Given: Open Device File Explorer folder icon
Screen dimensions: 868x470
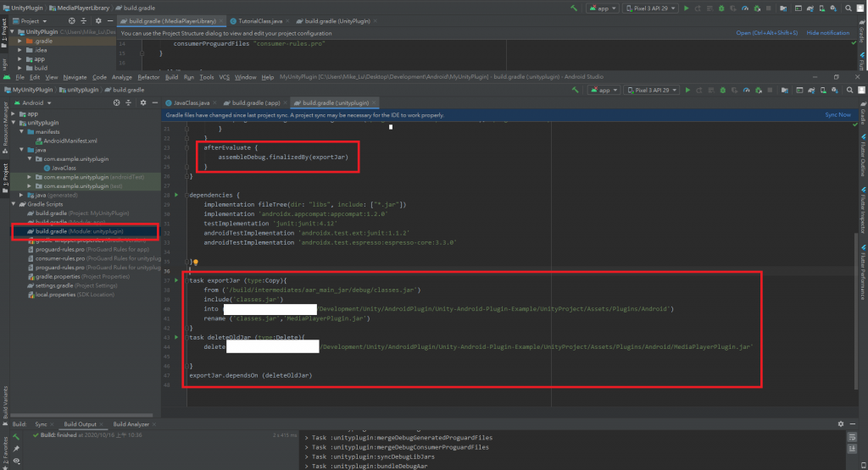Looking at the screenshot, I should click(784, 90).
